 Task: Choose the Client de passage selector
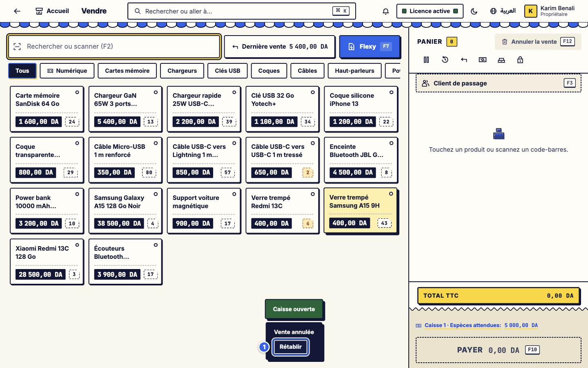[x=498, y=83]
